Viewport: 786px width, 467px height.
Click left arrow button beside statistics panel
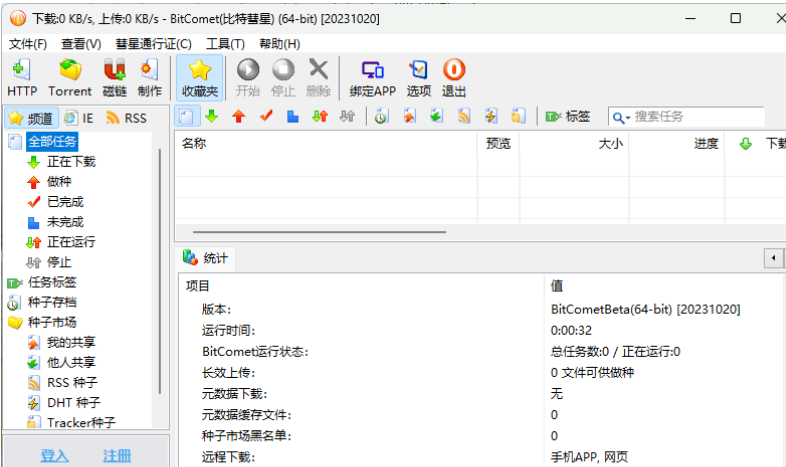click(773, 258)
